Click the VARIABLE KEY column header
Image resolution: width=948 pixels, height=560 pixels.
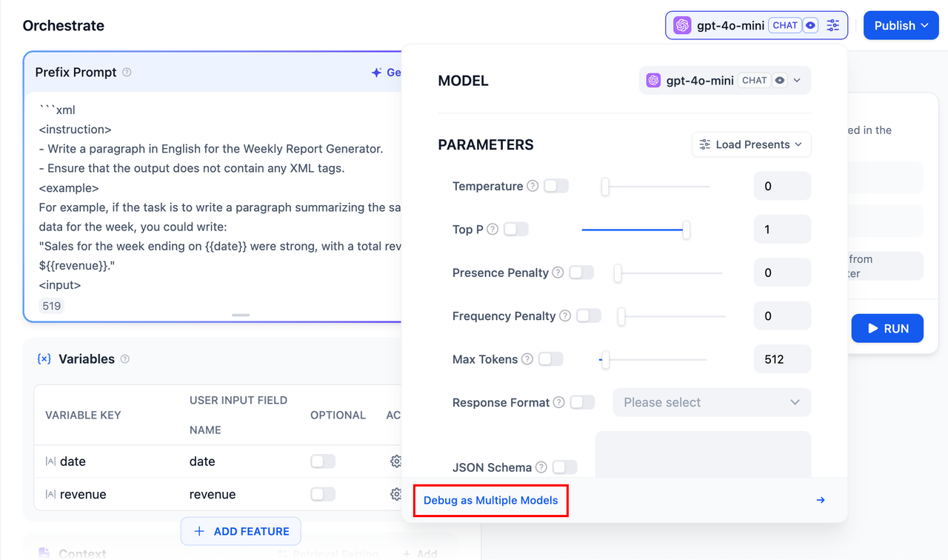[x=83, y=415]
